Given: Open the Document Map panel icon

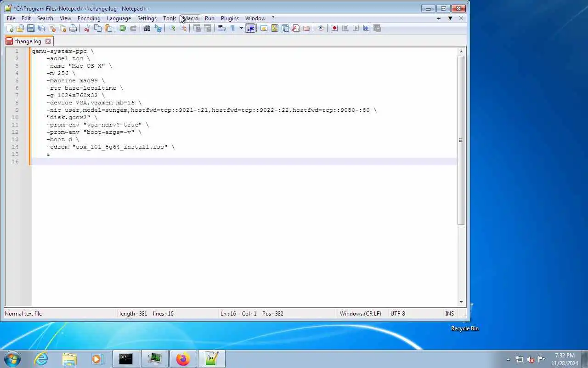Looking at the screenshot, I should pos(275,28).
